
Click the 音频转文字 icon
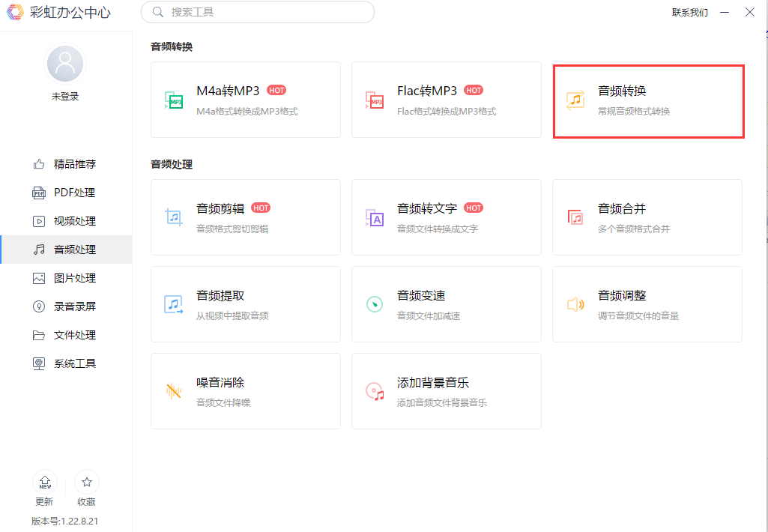click(375, 217)
